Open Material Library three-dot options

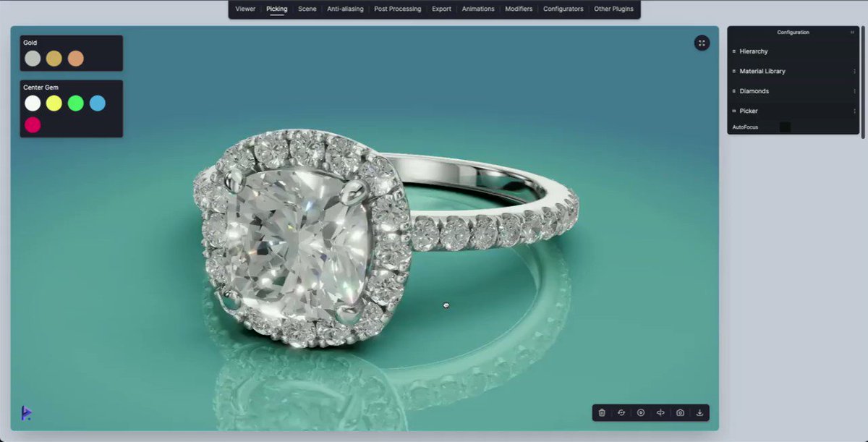(x=854, y=72)
